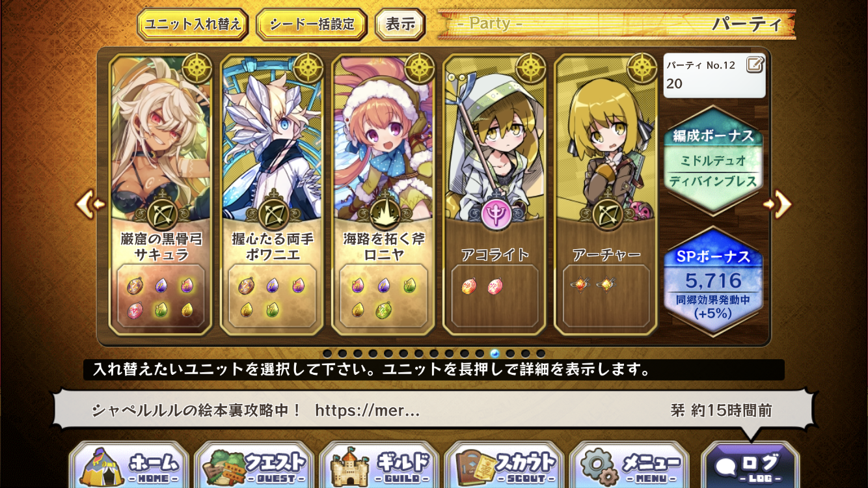Jump to the first party page dot

click(x=327, y=353)
